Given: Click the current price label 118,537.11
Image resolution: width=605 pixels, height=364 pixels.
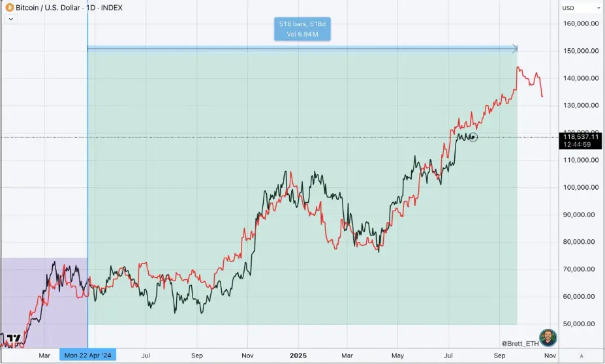Looking at the screenshot, I should click(581, 136).
